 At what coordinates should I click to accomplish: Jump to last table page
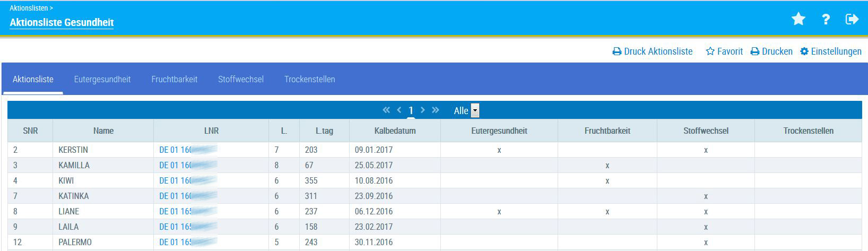click(436, 110)
